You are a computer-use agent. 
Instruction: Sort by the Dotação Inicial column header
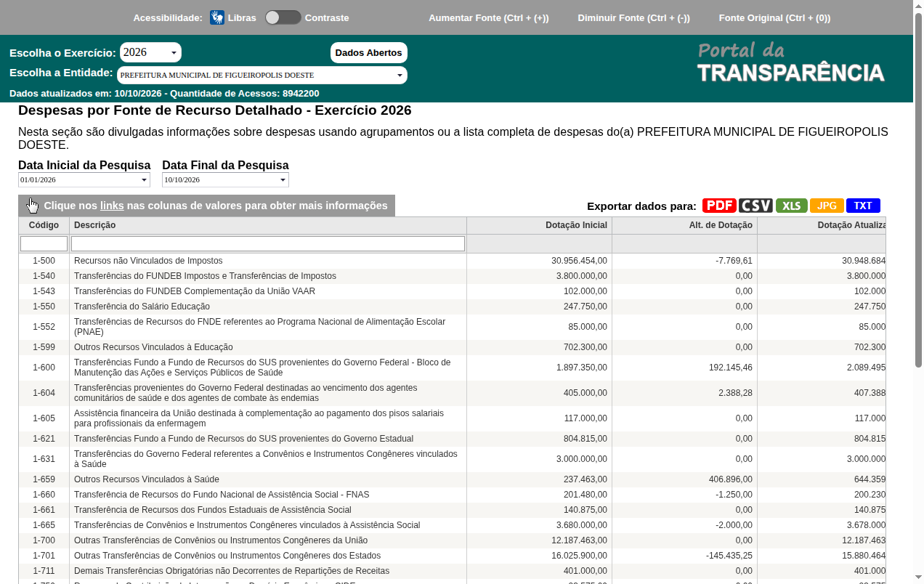[539, 225]
